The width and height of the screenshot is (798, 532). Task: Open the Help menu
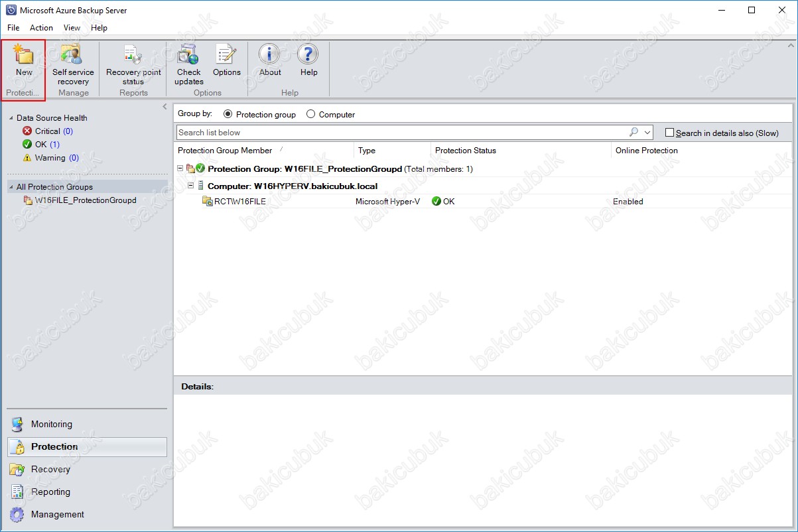pos(100,28)
